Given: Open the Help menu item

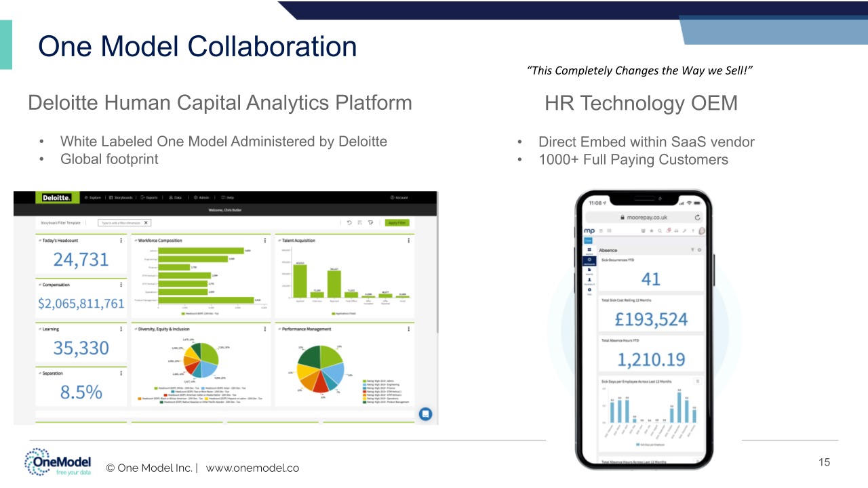Looking at the screenshot, I should click(226, 198).
